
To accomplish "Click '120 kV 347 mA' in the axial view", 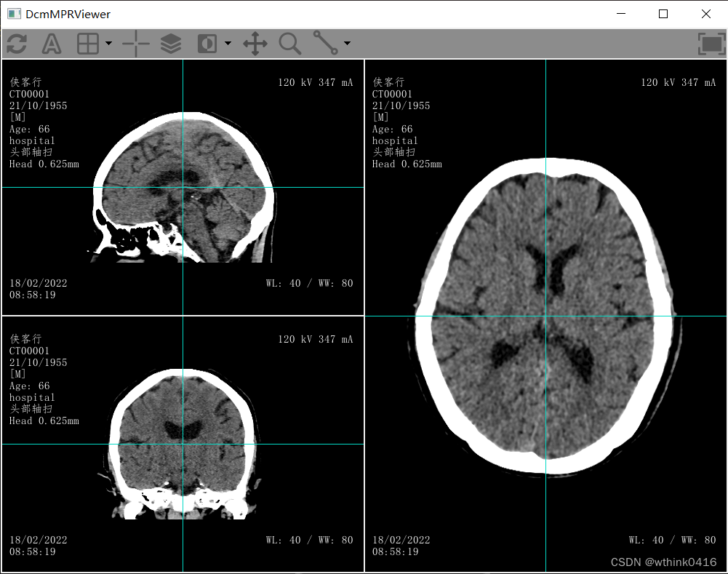I will click(x=679, y=83).
